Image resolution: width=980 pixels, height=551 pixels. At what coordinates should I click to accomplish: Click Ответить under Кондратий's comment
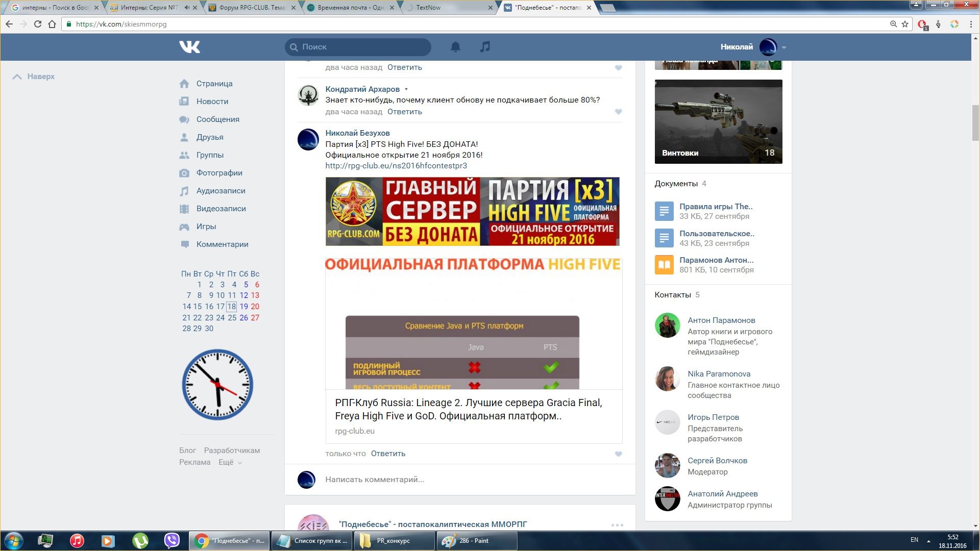[x=404, y=112]
